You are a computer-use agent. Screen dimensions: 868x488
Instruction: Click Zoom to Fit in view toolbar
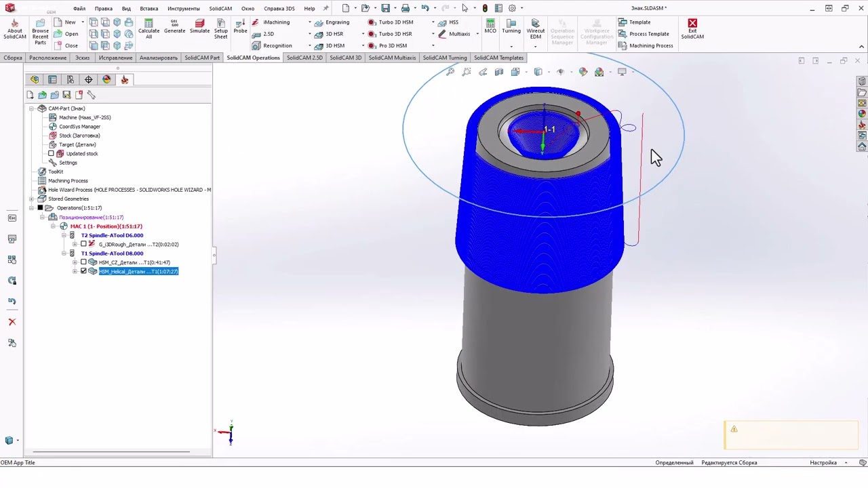coord(450,72)
